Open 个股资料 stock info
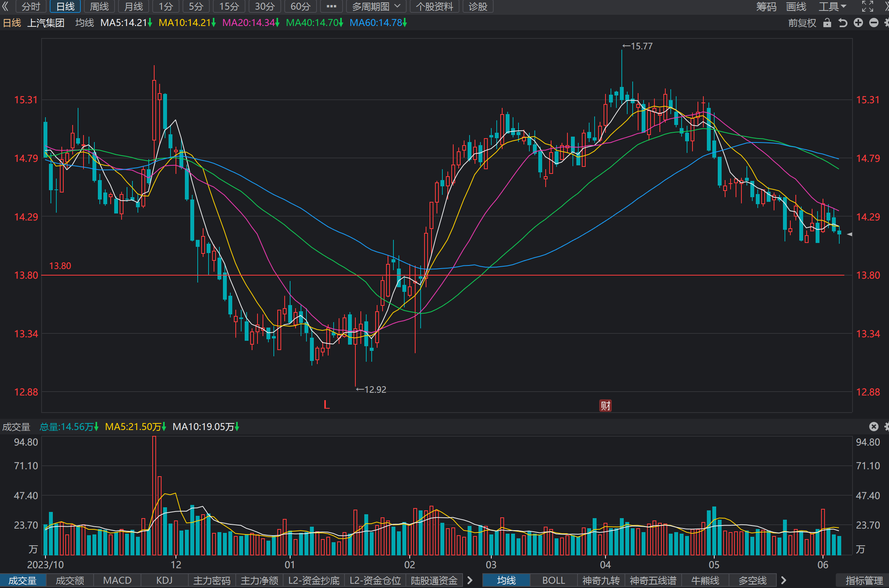This screenshot has width=889, height=588. click(435, 6)
